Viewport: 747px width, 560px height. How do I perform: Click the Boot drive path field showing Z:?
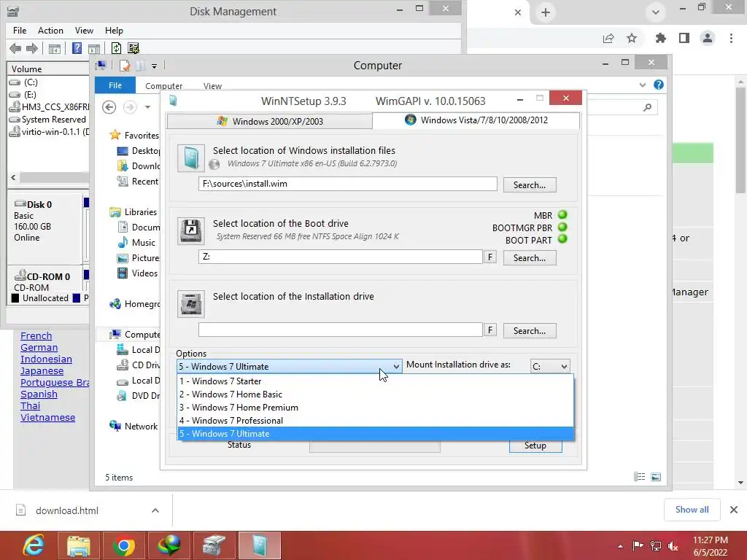click(x=341, y=257)
